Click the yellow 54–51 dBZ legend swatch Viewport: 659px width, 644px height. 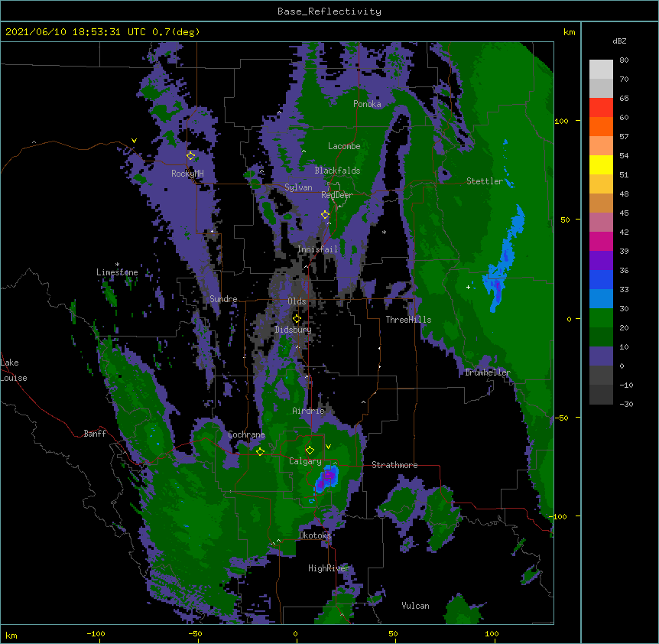tap(601, 165)
